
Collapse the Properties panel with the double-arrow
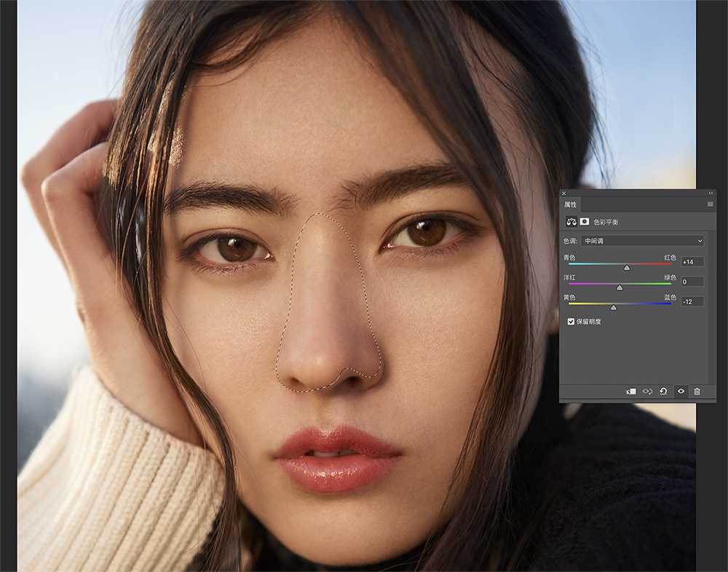pos(711,193)
